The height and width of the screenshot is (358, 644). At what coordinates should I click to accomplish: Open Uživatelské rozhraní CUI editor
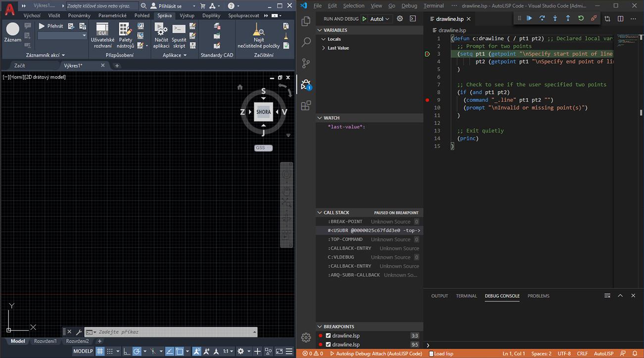click(102, 35)
